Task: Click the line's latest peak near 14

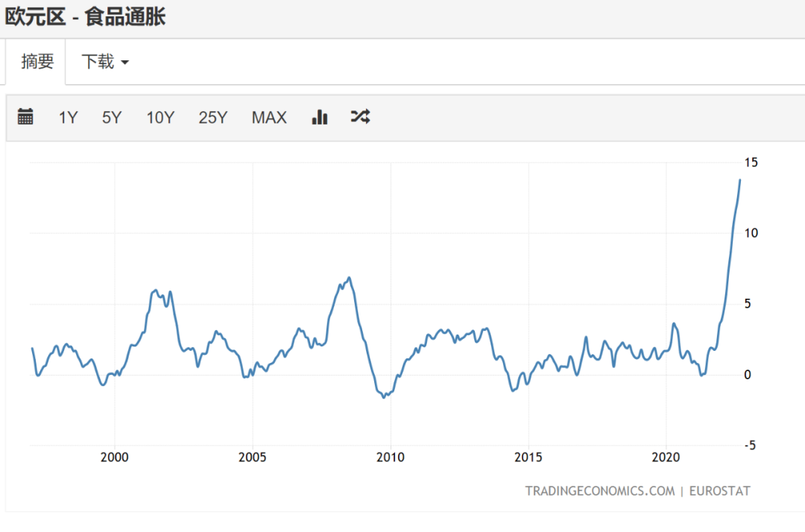Action: tap(739, 180)
